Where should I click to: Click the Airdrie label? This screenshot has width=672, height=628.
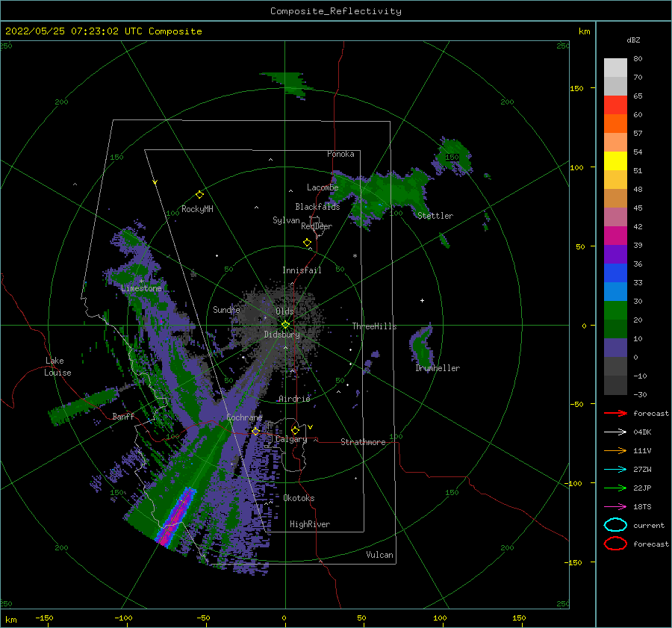tap(294, 399)
